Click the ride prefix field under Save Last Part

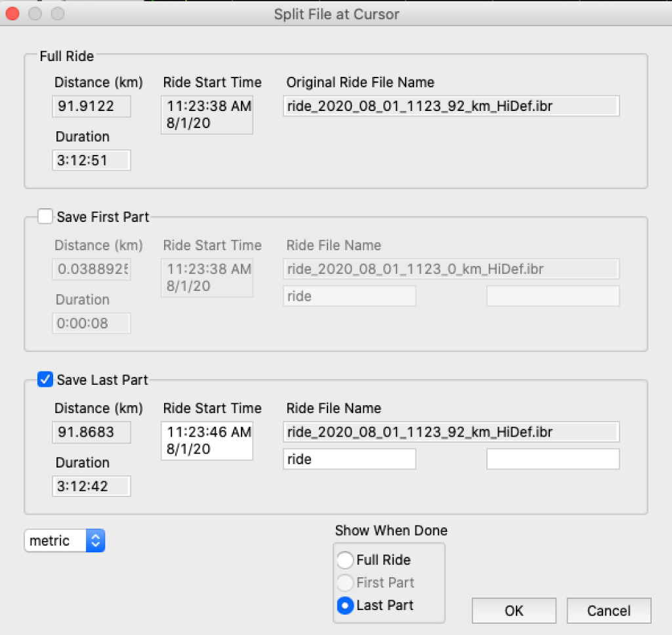pos(349,458)
